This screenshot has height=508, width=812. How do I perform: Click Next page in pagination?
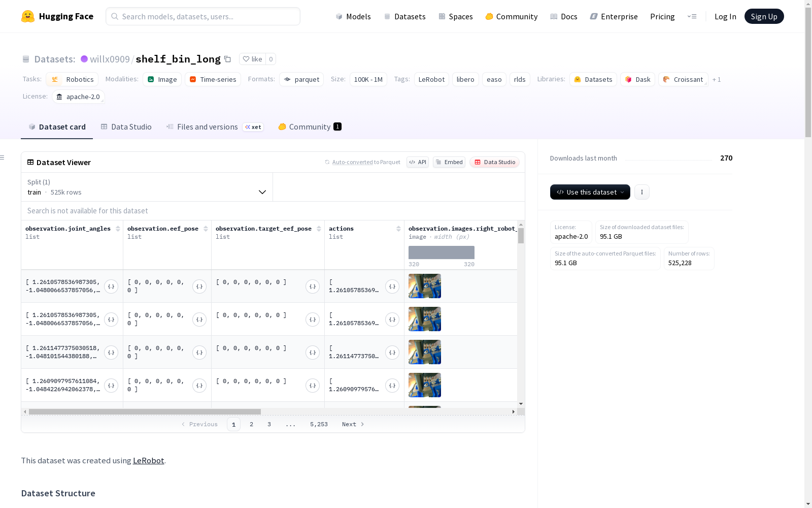[353, 424]
